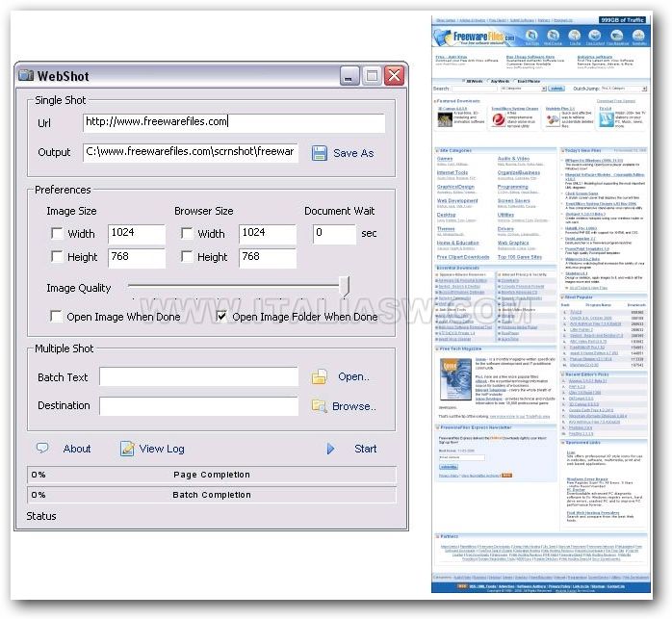Click the Multiple Shot group heading
672x619 pixels.
(x=64, y=348)
